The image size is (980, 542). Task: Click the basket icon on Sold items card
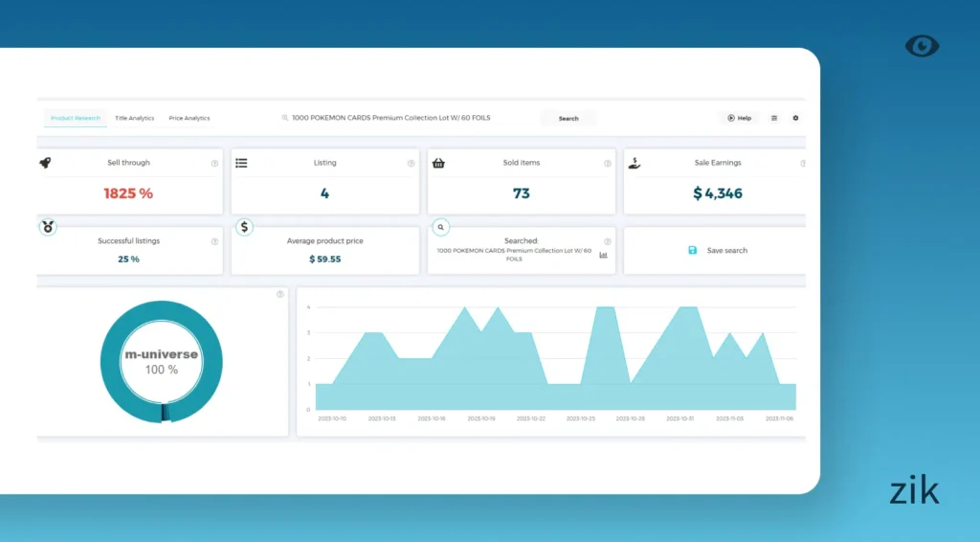438,163
